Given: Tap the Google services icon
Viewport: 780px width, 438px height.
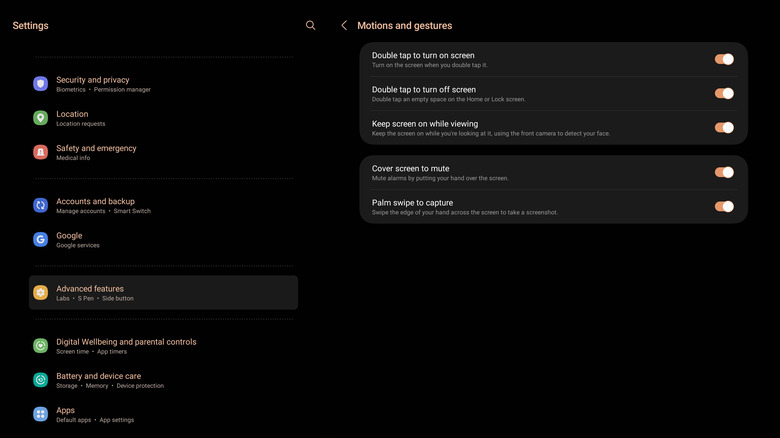Looking at the screenshot, I should point(40,239).
